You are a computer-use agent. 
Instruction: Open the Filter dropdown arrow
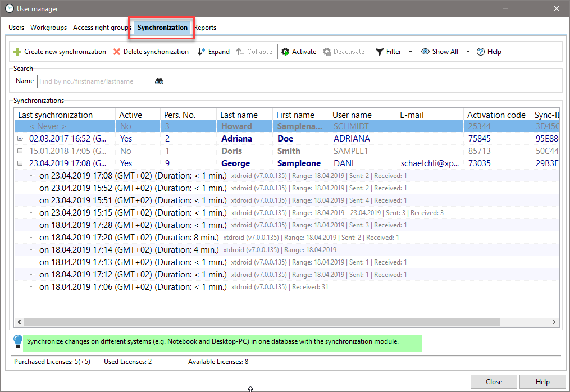coord(411,52)
